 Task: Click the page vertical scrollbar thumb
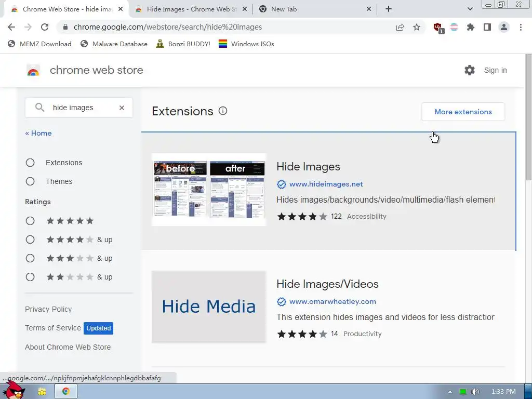[x=528, y=117]
